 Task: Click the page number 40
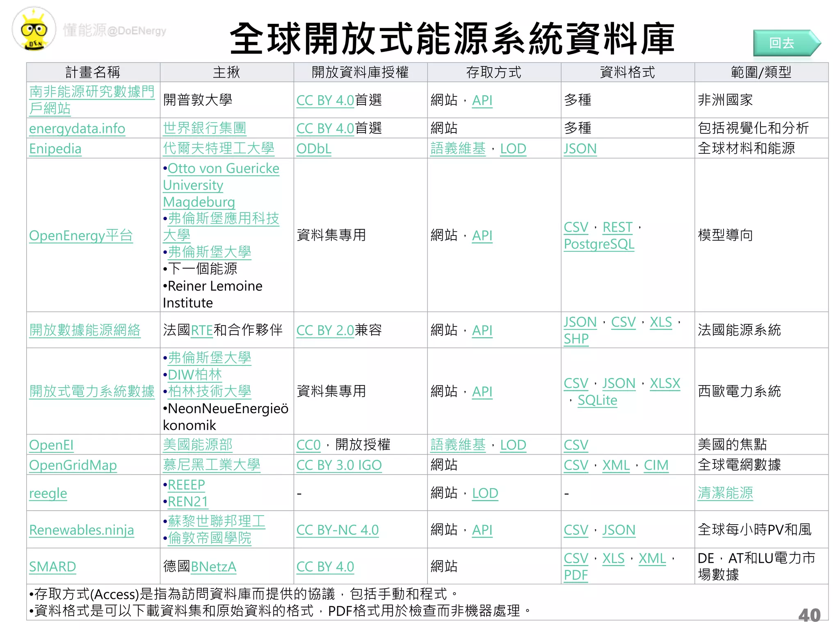810,615
